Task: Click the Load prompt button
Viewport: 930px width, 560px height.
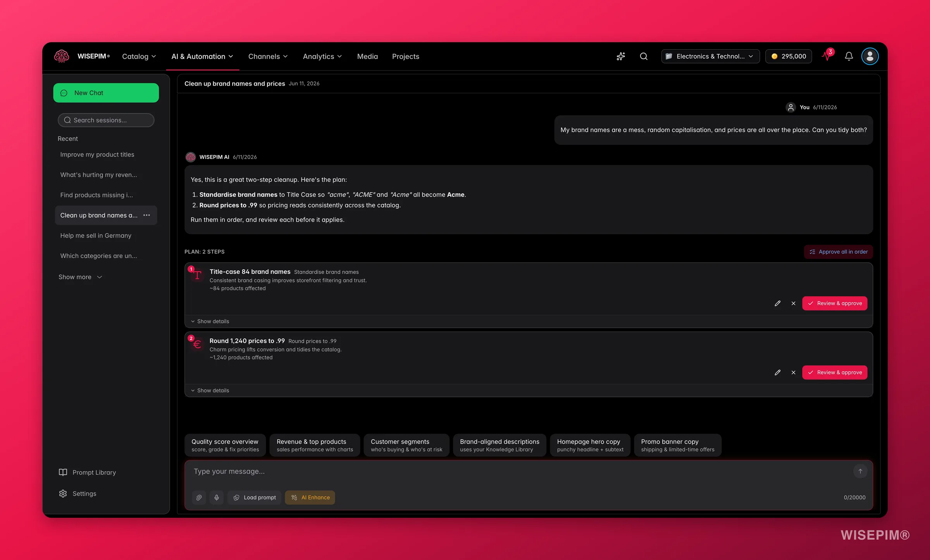Action: [254, 498]
